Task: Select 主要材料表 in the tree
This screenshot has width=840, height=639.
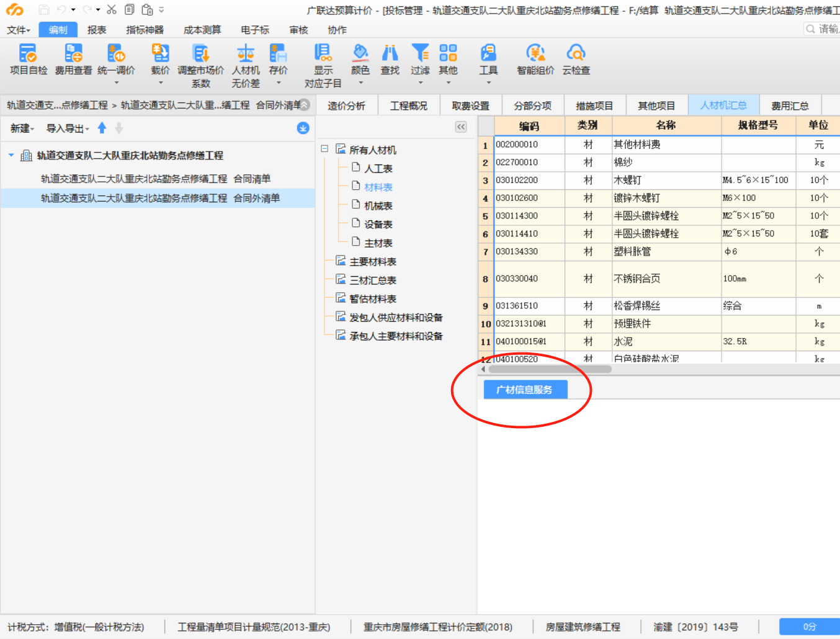Action: [373, 261]
